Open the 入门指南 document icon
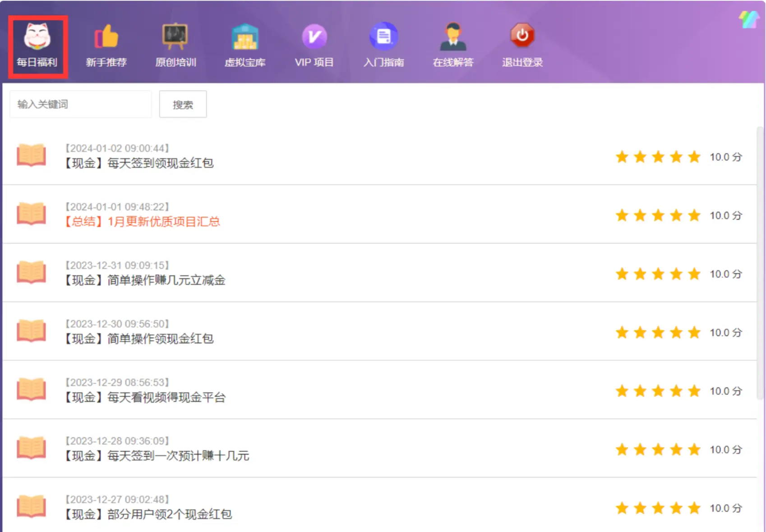 [x=384, y=36]
